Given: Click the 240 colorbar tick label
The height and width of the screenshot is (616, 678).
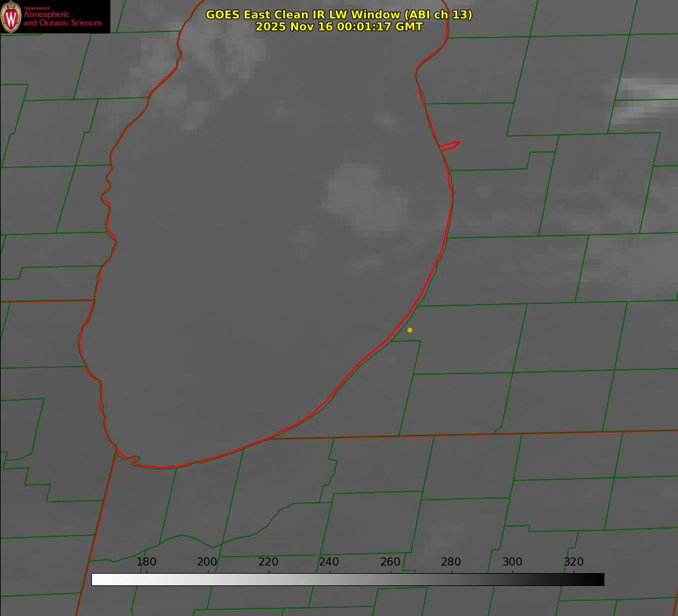Looking at the screenshot, I should (x=329, y=562).
